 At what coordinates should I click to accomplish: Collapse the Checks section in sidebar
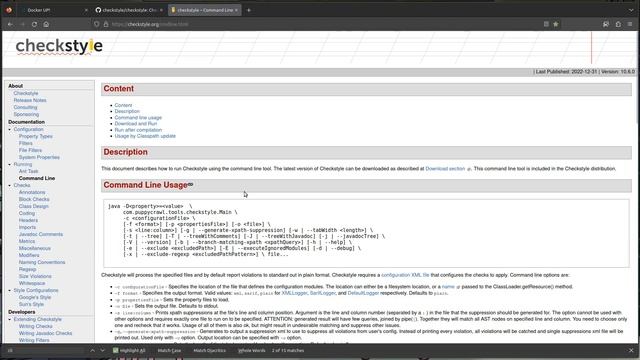(x=10, y=185)
